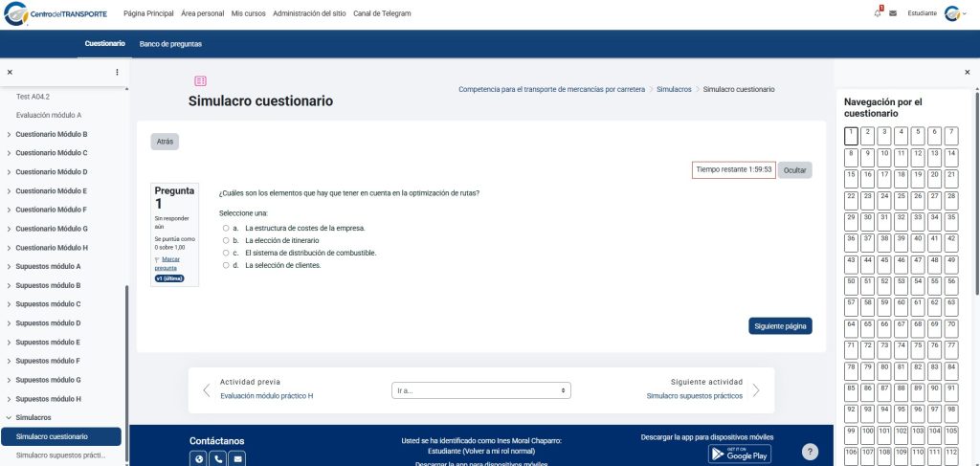Jump to question 77 in navigation
This screenshot has height=466, width=980.
pyautogui.click(x=951, y=350)
